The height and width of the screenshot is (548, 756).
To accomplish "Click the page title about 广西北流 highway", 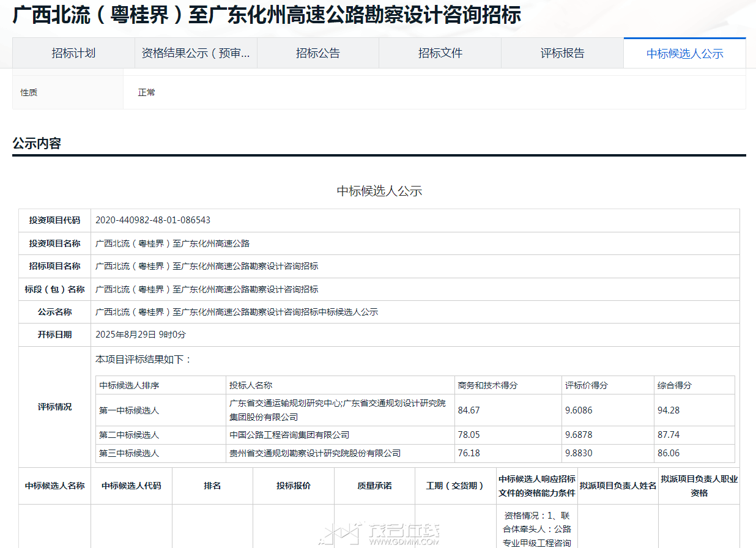I will [267, 16].
